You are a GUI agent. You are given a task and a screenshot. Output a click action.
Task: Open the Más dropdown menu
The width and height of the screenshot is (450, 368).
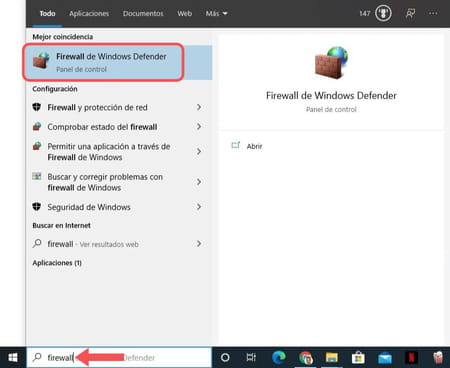pos(216,14)
